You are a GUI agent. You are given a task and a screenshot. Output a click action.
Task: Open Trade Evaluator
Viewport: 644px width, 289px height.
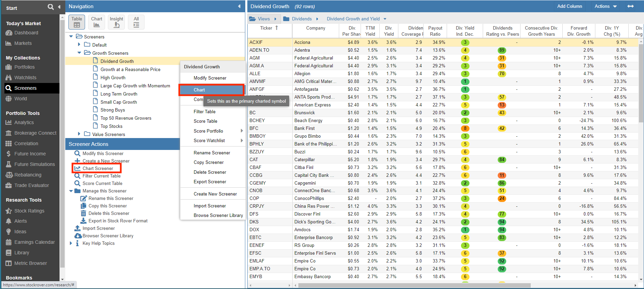pos(32,185)
